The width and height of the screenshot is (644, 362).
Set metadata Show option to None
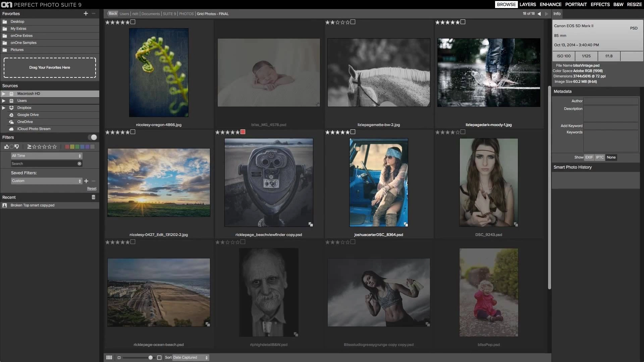click(611, 157)
